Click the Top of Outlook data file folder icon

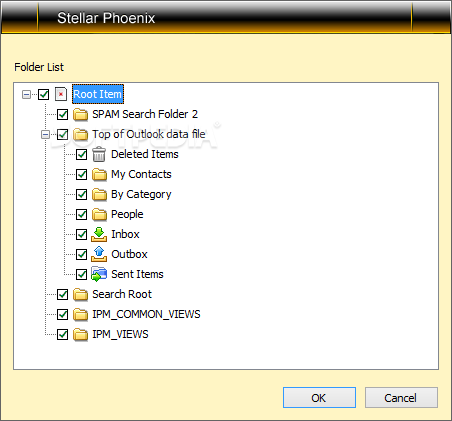click(x=80, y=134)
